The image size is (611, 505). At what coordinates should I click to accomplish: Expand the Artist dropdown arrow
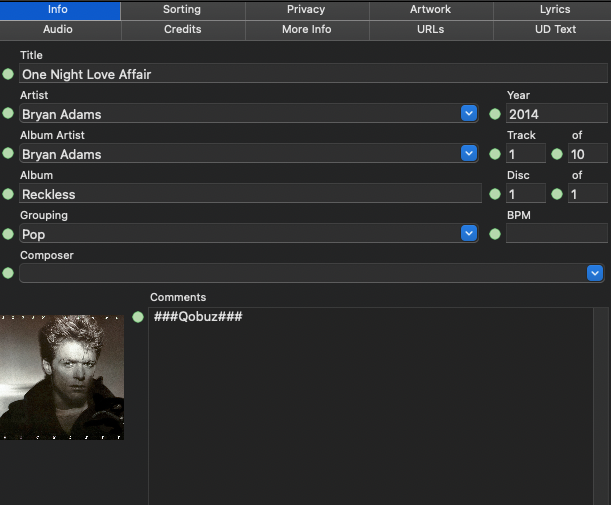pos(469,113)
